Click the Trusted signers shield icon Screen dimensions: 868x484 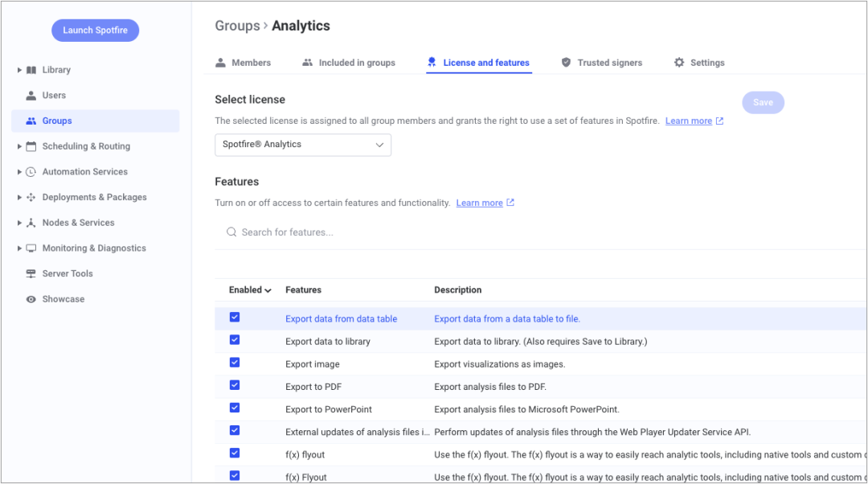coord(566,63)
